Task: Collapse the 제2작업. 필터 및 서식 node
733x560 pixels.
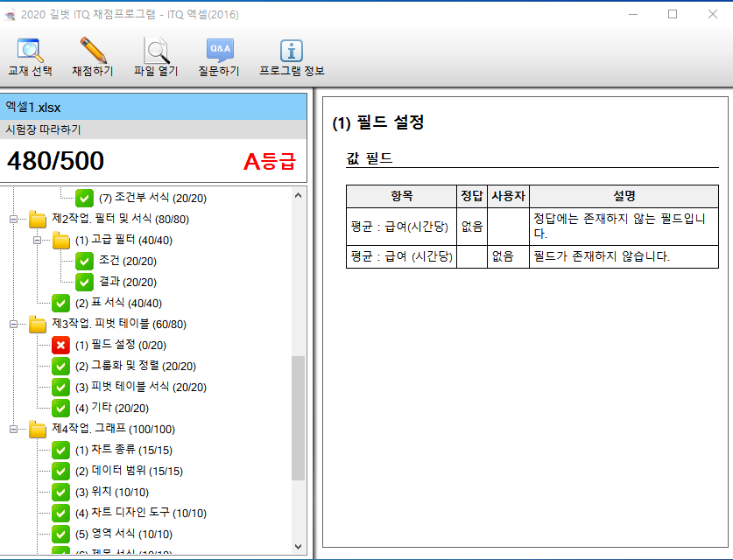Action: pyautogui.click(x=14, y=220)
